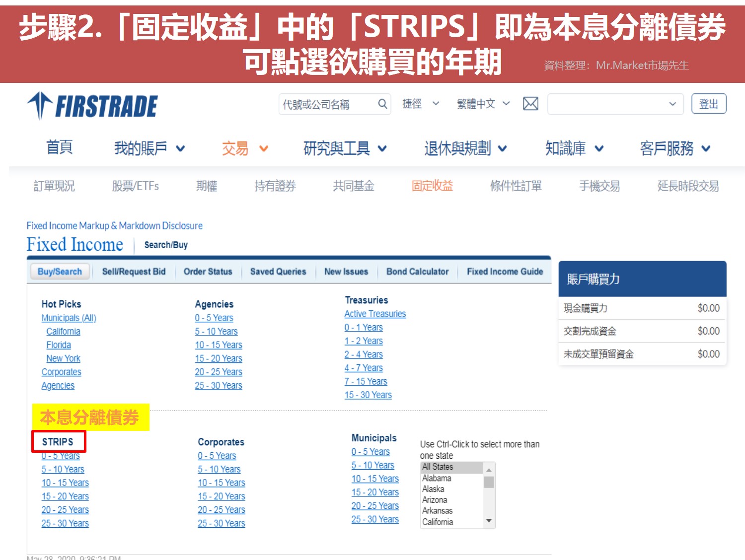Open 條件性訂單 conditional orders item
This screenshot has height=560, width=745.
click(516, 186)
